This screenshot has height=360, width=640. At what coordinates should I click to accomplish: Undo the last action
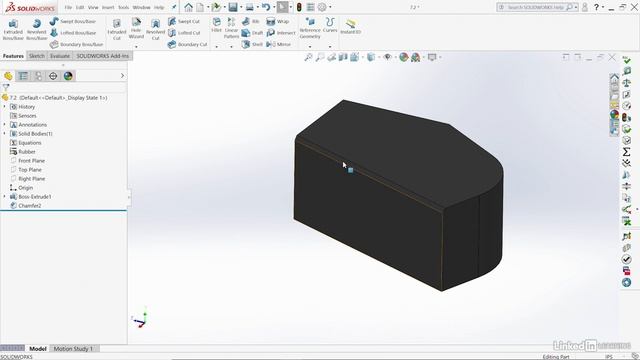[266, 7]
